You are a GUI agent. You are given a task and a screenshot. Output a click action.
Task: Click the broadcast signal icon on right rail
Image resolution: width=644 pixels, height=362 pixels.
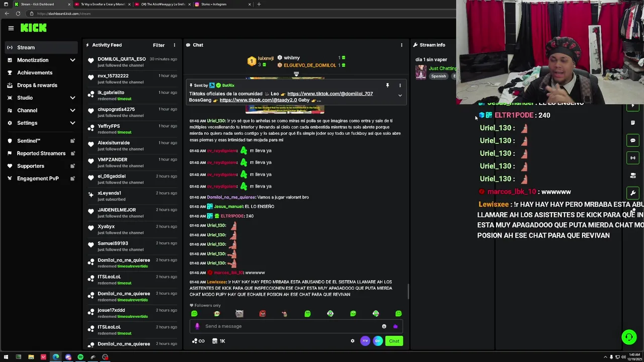coord(633,158)
